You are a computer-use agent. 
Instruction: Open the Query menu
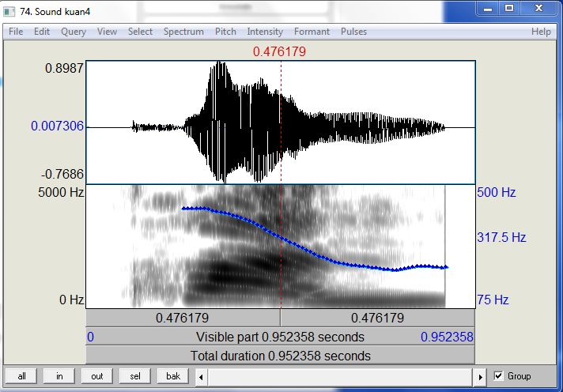74,32
